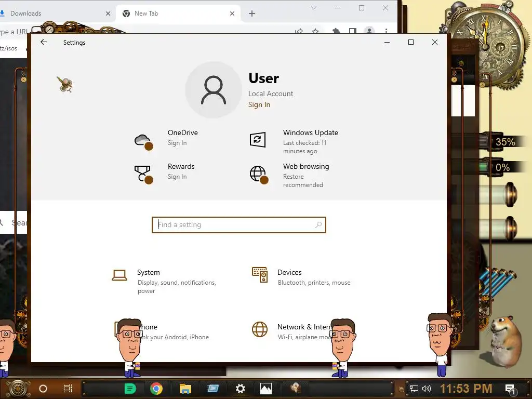This screenshot has width=532, height=399.
Task: Click the volume speaker in system tray
Action: (x=427, y=389)
